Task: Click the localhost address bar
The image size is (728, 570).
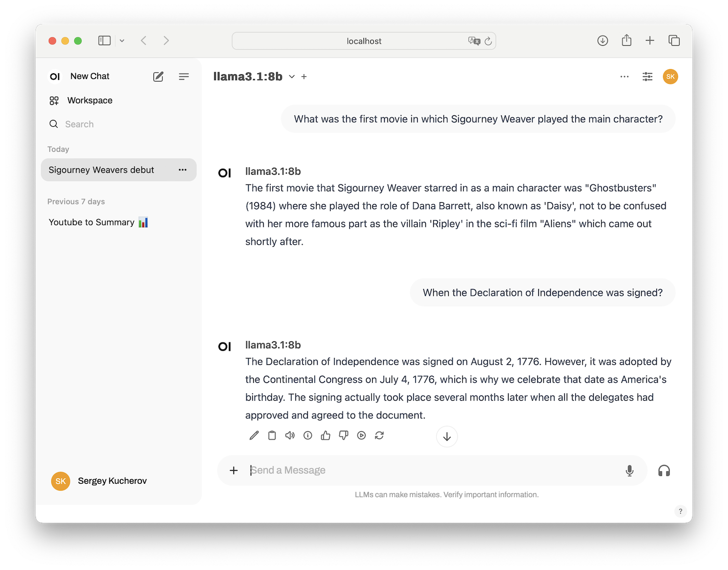Action: coord(364,41)
